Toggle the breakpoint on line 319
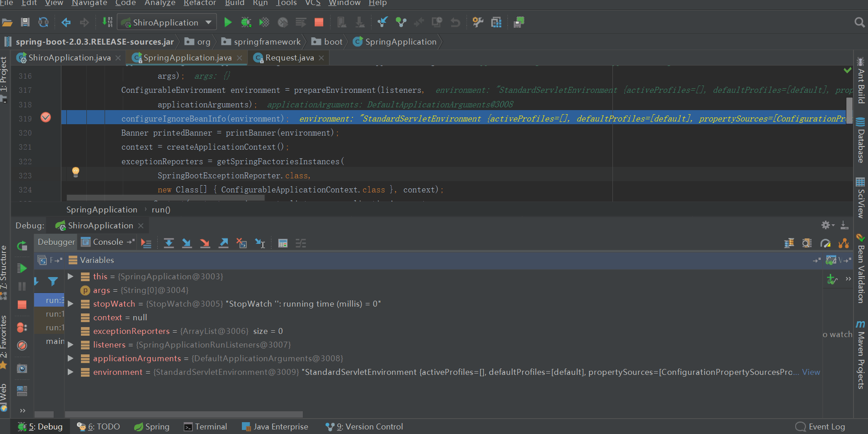Screen dimensions: 868x434 tap(45, 118)
